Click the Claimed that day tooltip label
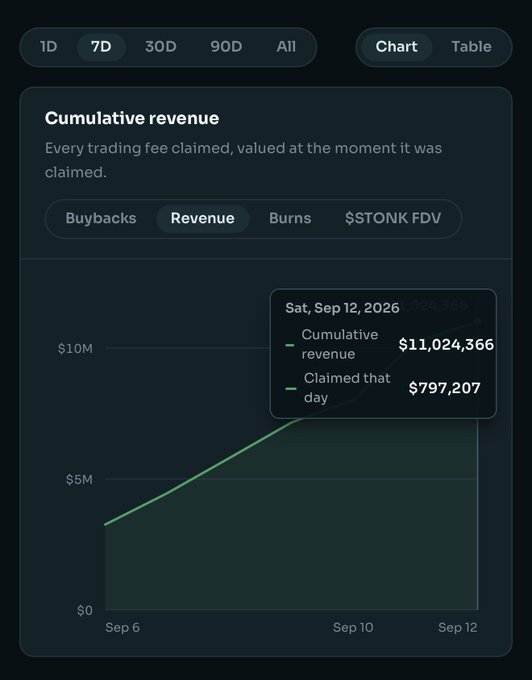 click(347, 388)
